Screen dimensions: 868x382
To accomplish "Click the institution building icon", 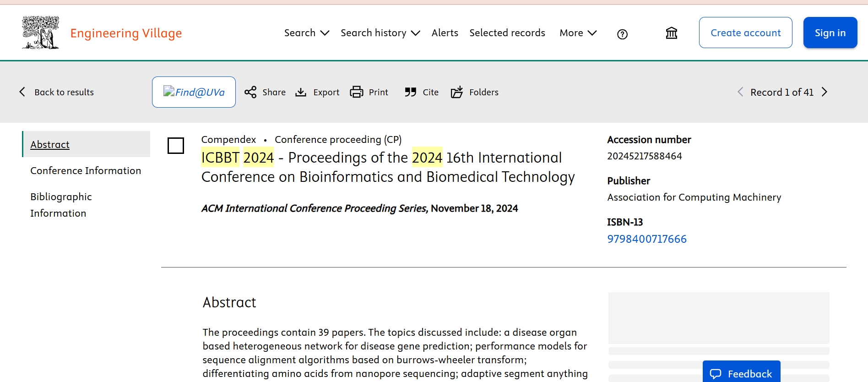I will [671, 33].
